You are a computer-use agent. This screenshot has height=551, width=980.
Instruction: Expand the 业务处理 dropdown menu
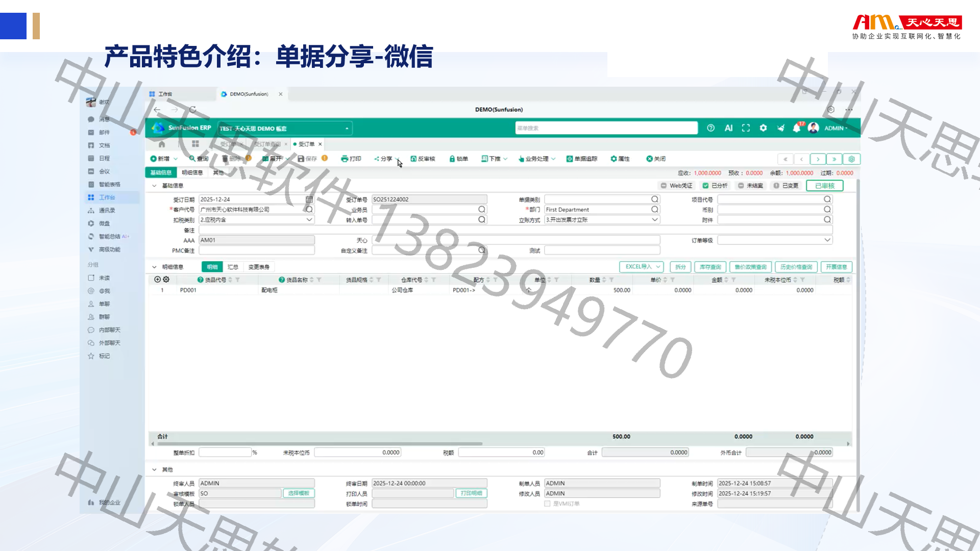[x=553, y=159]
